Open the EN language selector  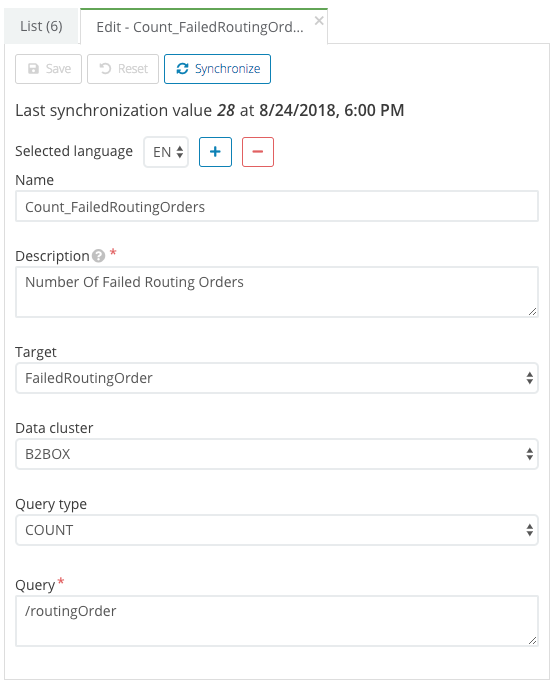(x=166, y=152)
